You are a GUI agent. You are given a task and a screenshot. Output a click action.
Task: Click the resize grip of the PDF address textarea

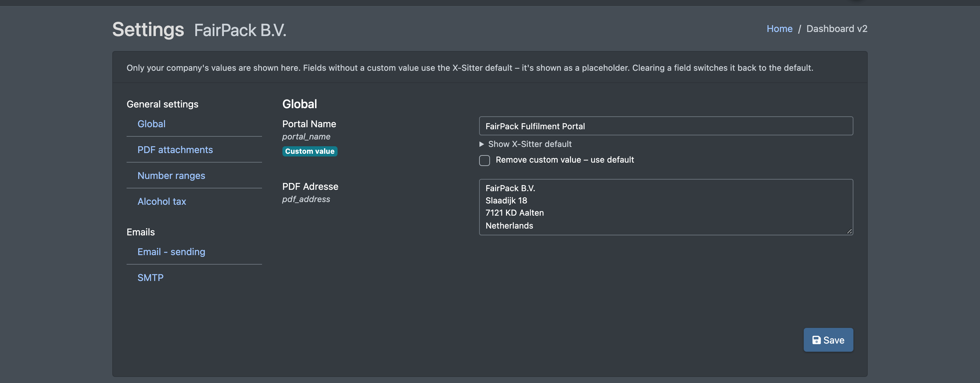click(x=849, y=231)
